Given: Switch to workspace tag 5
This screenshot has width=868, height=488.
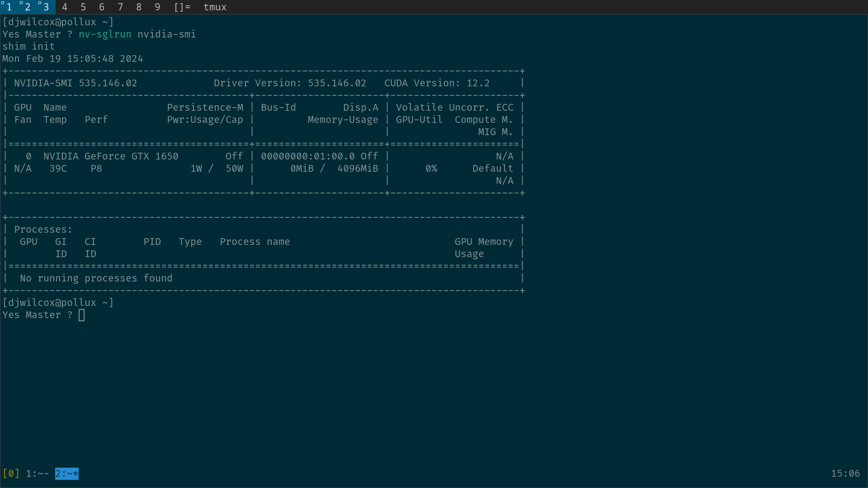Looking at the screenshot, I should pyautogui.click(x=83, y=7).
